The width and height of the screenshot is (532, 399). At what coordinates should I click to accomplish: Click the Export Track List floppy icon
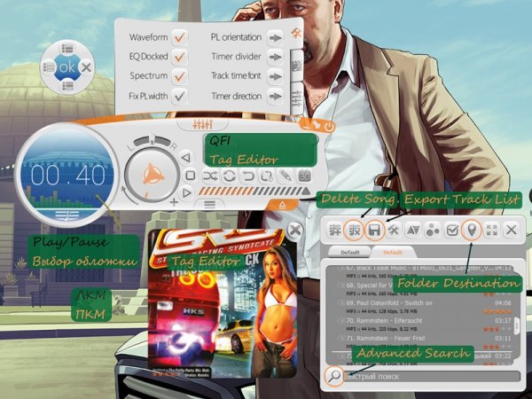[x=374, y=231]
